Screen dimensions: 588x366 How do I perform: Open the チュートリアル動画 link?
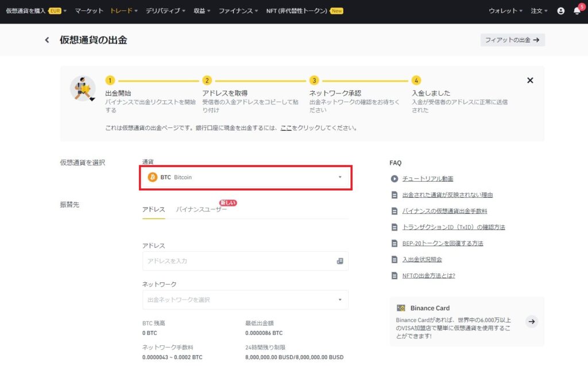[427, 178]
